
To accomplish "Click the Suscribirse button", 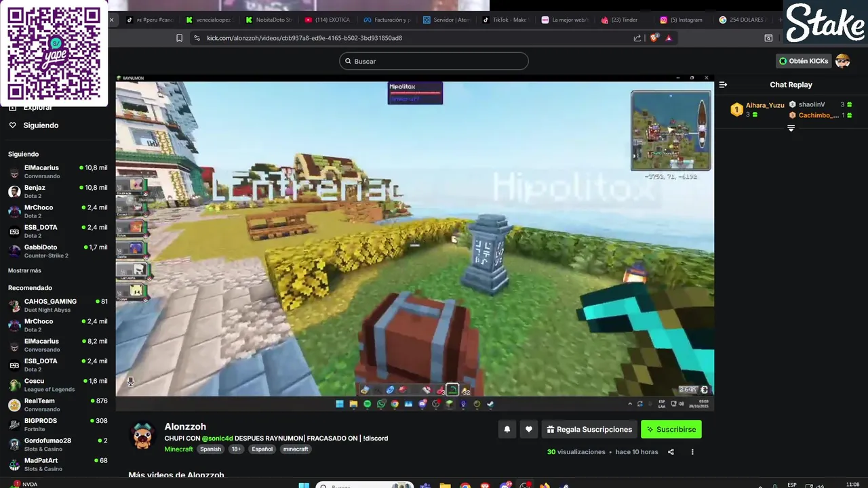I will click(671, 429).
